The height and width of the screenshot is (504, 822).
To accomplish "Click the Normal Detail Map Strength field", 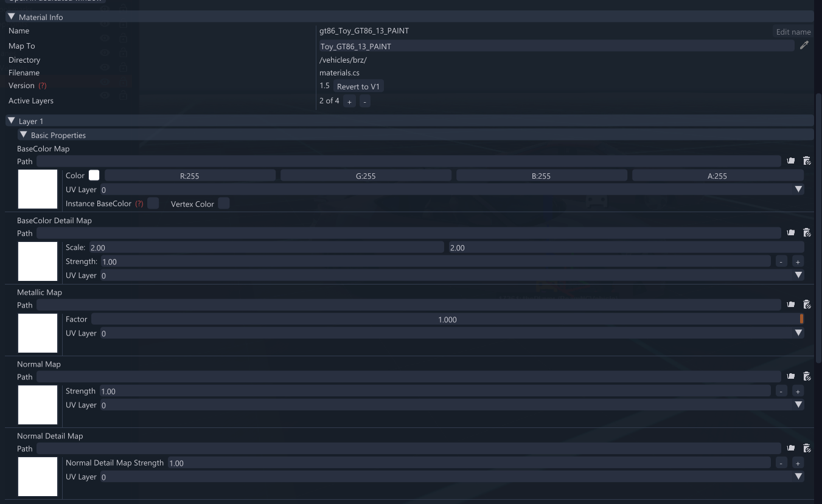I will 469,463.
